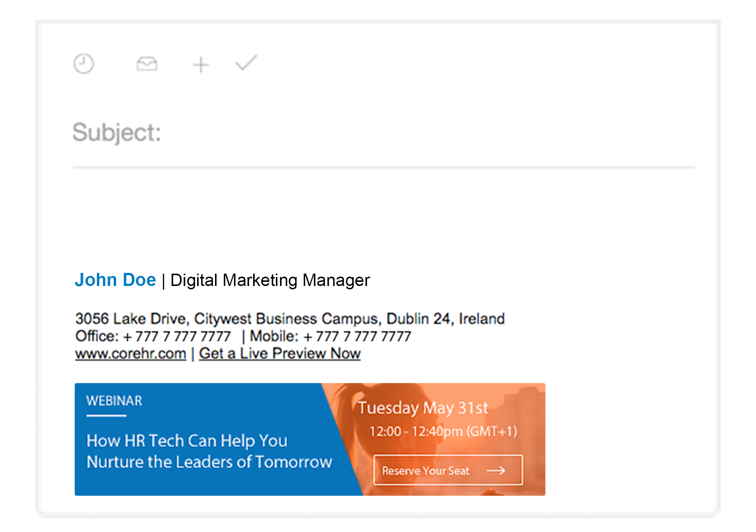This screenshot has width=756, height=532.
Task: Click the Digital Marketing Manager title text
Action: [x=270, y=280]
